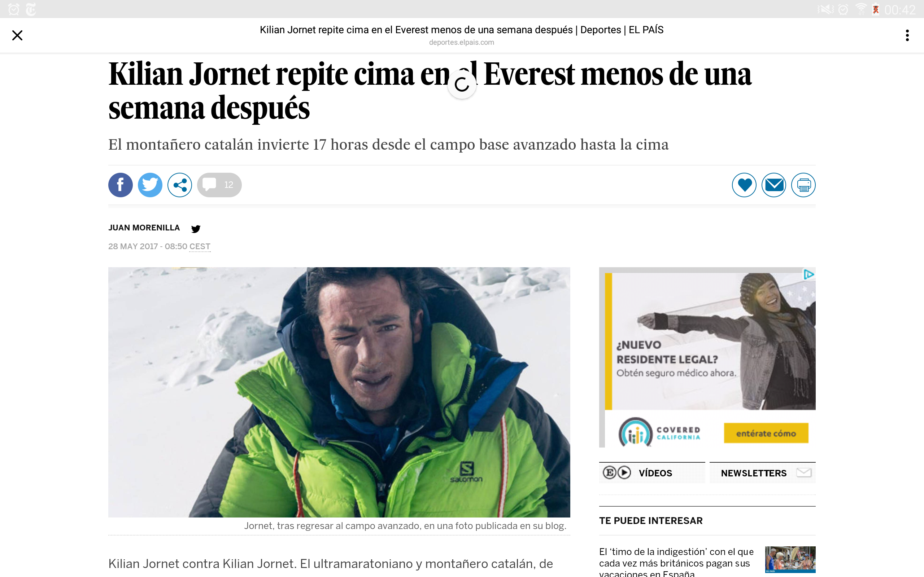Screen dimensions: 924x577
Task: Open Juan Morenilla's Twitter bird icon
Action: point(196,229)
